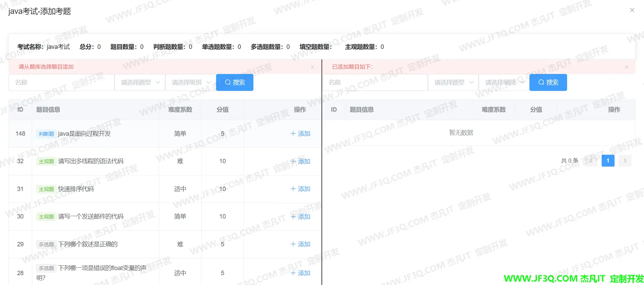Add question 29 '下列哪个叙述是正确的'
Viewport: 644px width, 285px height.
pyautogui.click(x=300, y=244)
